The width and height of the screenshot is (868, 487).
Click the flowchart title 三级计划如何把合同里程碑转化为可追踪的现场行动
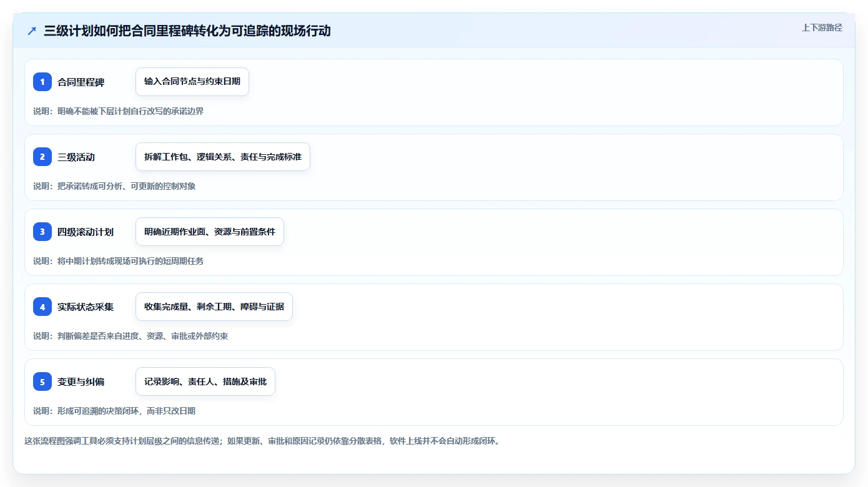click(x=187, y=31)
